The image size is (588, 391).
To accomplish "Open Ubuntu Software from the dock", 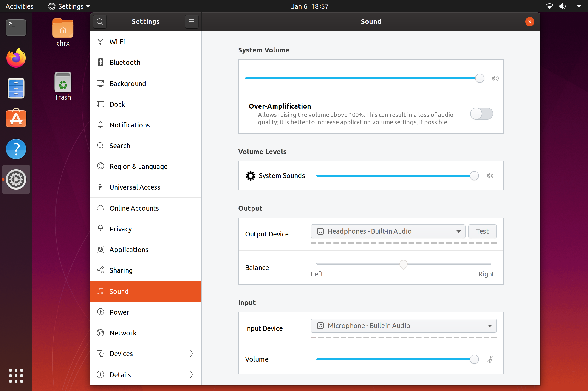I will click(16, 118).
